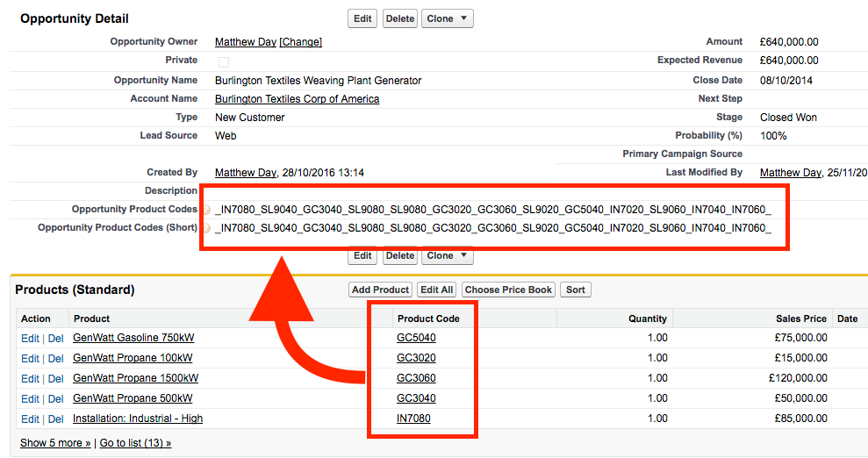The height and width of the screenshot is (458, 868).
Task: Open Choose Price Book
Action: point(508,290)
